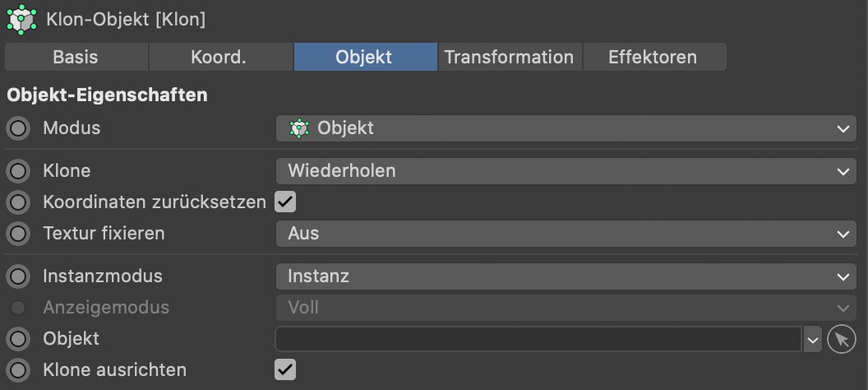The width and height of the screenshot is (868, 390).
Task: Click the keyframe circle for the Objekt field
Action: (x=17, y=339)
